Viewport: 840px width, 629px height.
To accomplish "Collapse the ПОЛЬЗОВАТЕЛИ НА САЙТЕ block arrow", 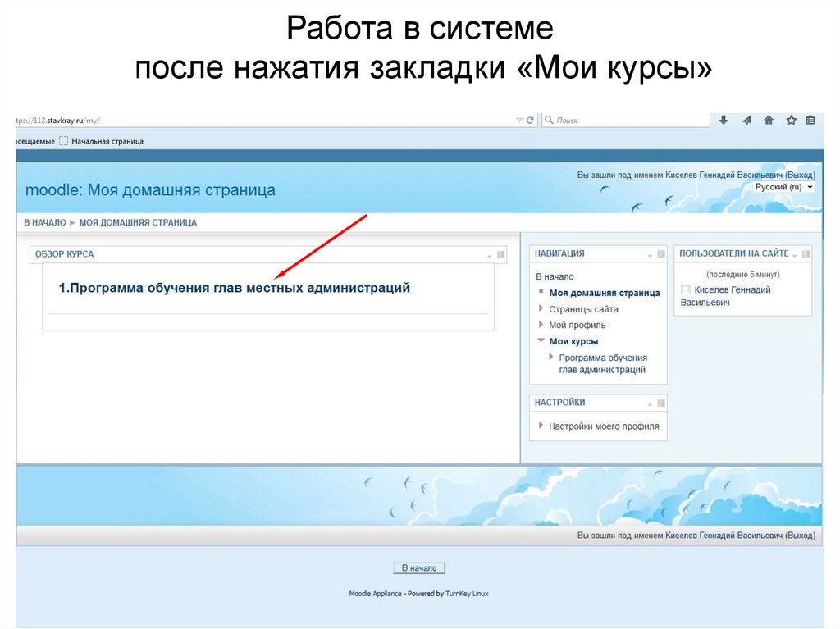I will pyautogui.click(x=797, y=253).
